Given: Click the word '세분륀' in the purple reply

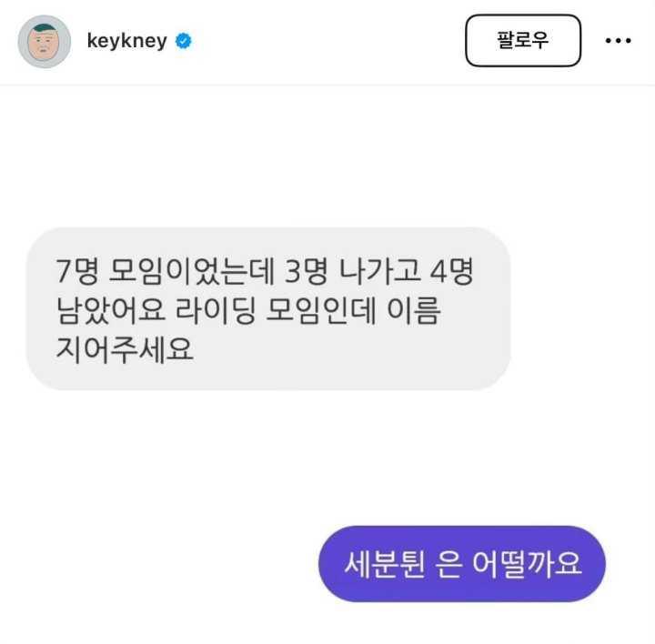Looking at the screenshot, I should [x=385, y=564].
